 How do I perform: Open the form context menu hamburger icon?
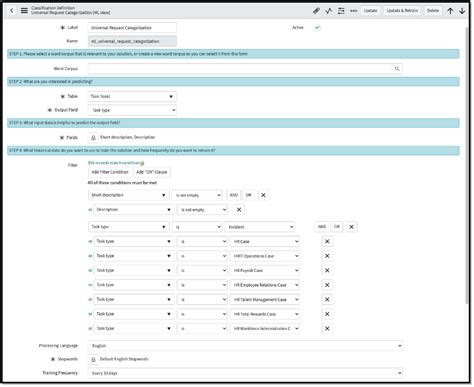tap(24, 11)
